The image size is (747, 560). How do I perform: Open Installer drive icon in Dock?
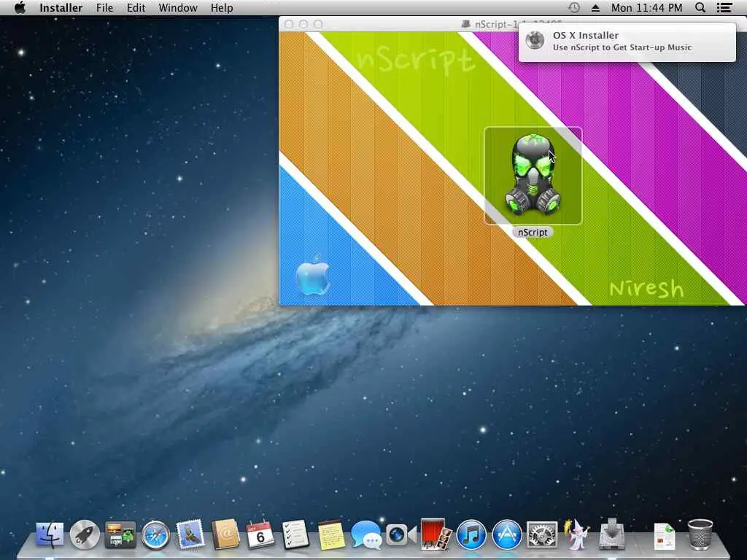(x=612, y=533)
